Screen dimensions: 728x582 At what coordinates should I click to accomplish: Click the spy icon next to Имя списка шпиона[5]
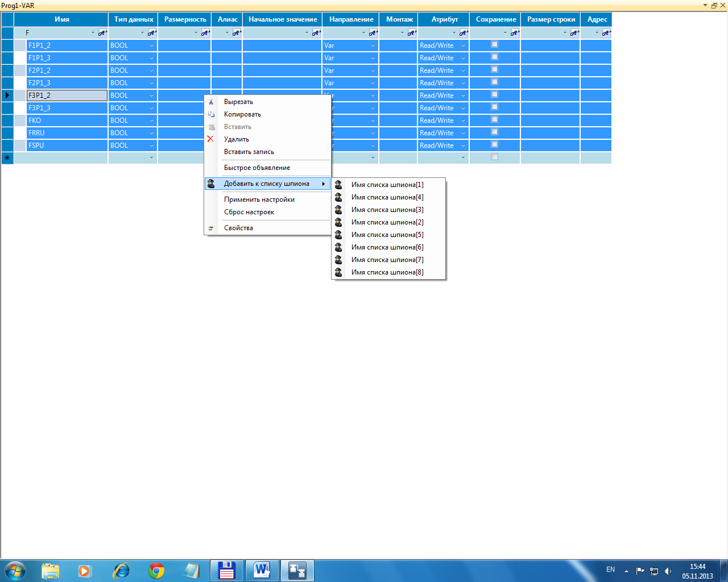pos(338,234)
